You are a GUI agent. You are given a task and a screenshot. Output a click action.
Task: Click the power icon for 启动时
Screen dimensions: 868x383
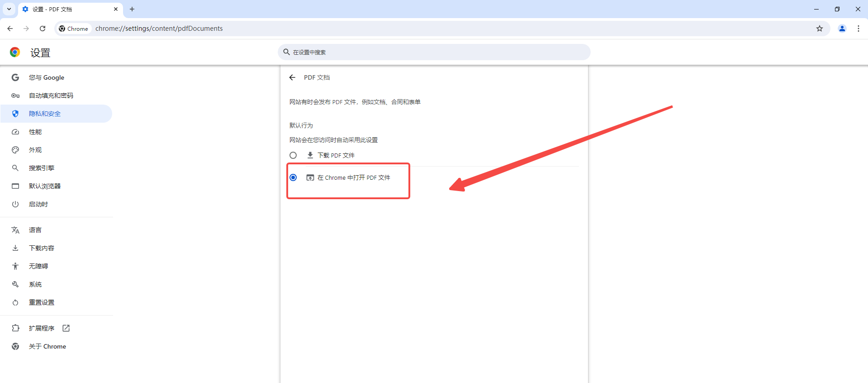[15, 204]
